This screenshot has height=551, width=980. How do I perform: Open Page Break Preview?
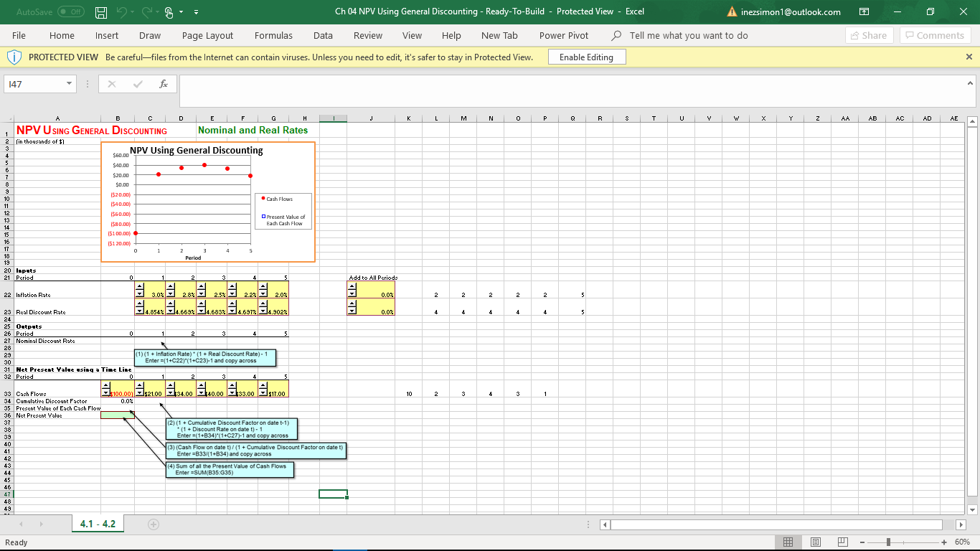pyautogui.click(x=844, y=542)
